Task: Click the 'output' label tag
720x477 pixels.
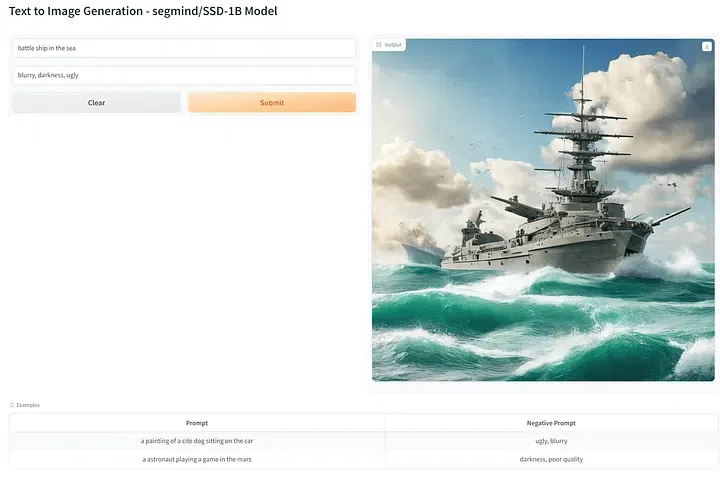Action: coord(389,45)
